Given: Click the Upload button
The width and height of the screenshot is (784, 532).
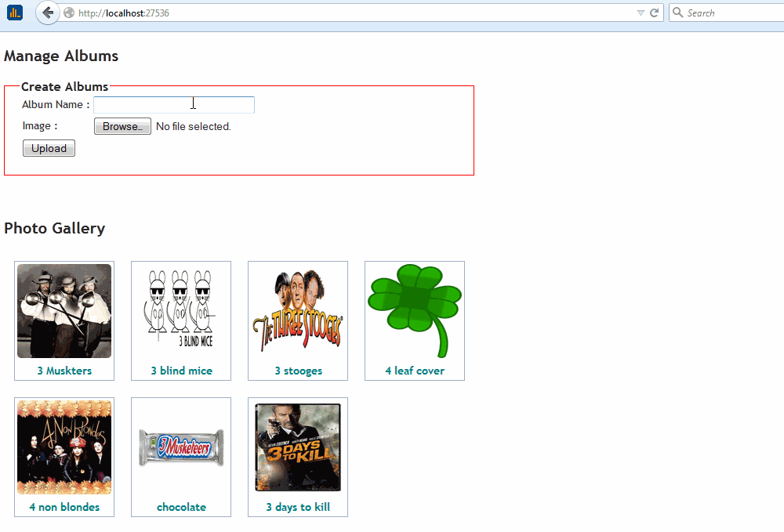Looking at the screenshot, I should pyautogui.click(x=49, y=148).
